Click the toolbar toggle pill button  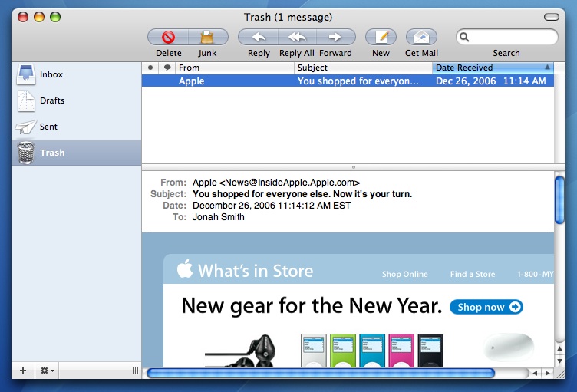point(551,17)
